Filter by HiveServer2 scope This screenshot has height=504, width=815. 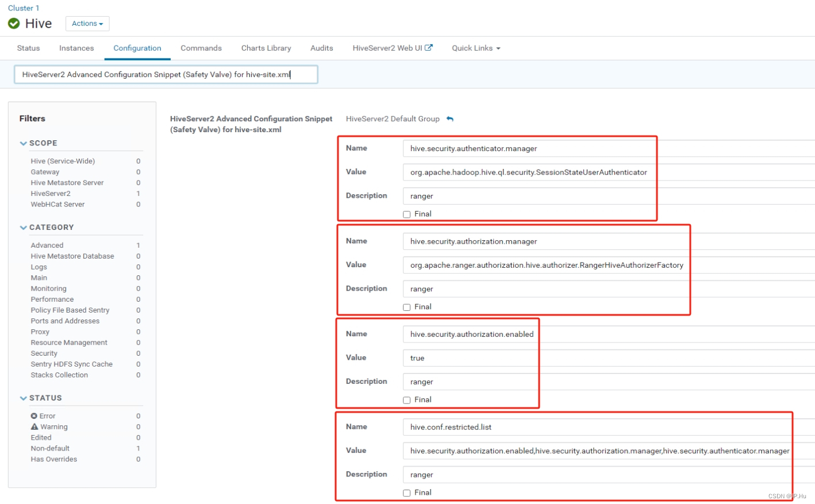[51, 194]
